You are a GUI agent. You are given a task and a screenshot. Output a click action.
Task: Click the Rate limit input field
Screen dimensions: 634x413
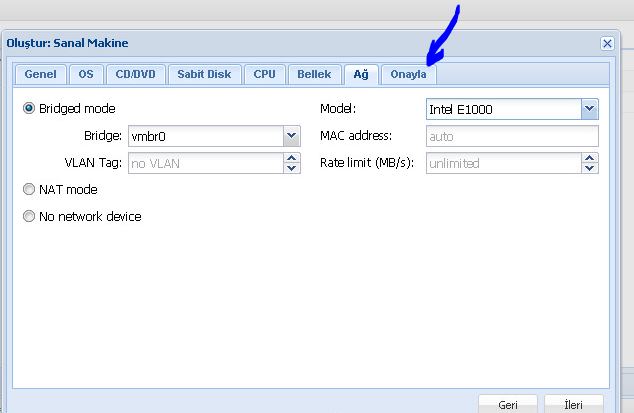[502, 163]
